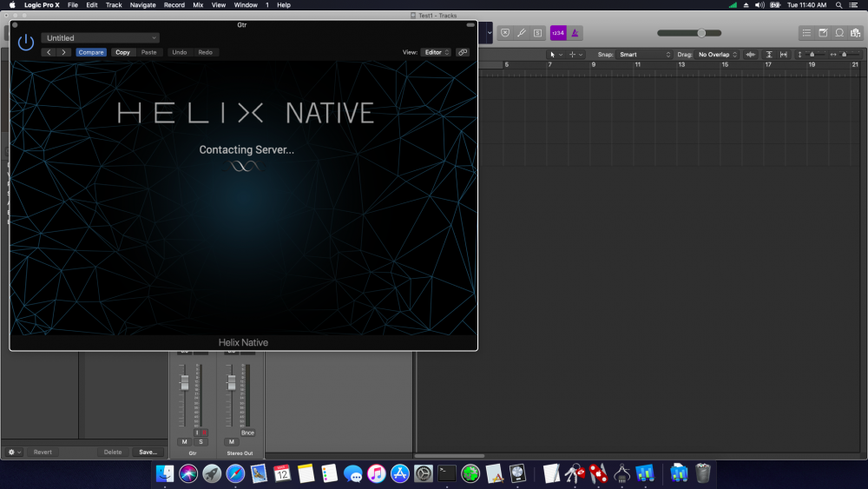Solo the Gtr channel strip
The image size is (868, 489).
(201, 442)
